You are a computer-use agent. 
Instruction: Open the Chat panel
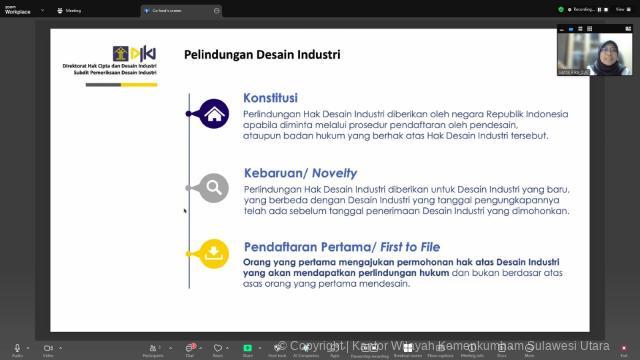pos(189,348)
